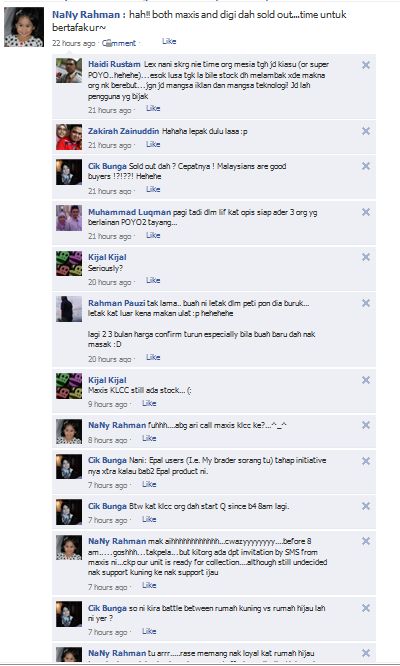
Task: Remove Kijal Kijal's 'Seriously?' comment with the X
Action: click(x=366, y=257)
